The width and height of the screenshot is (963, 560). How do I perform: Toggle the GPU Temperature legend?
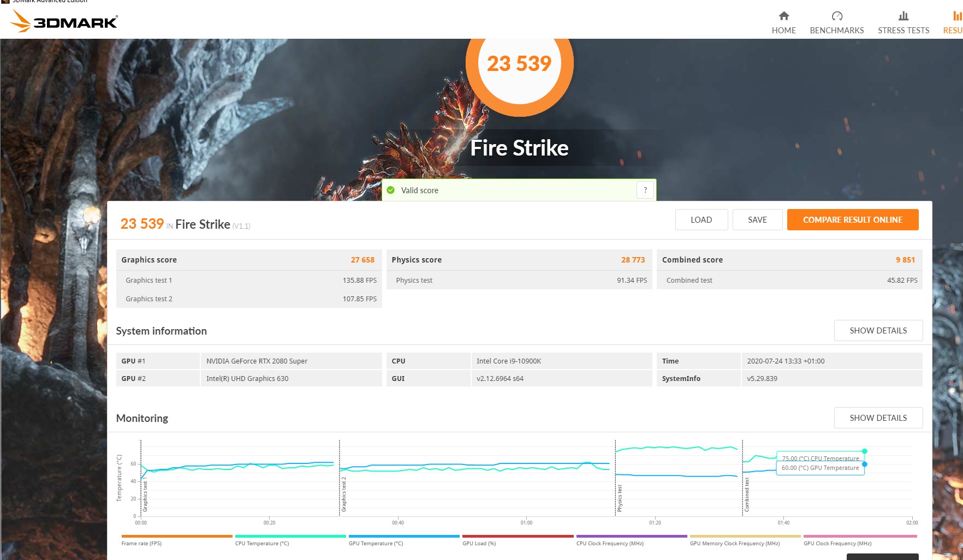(x=404, y=540)
